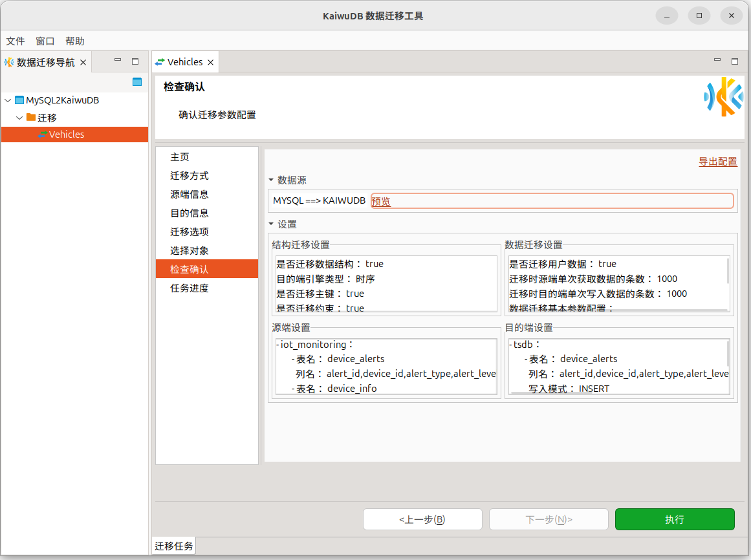The width and height of the screenshot is (751, 560).
Task: Select the Vehicles task in navigator tree
Action: (67, 135)
